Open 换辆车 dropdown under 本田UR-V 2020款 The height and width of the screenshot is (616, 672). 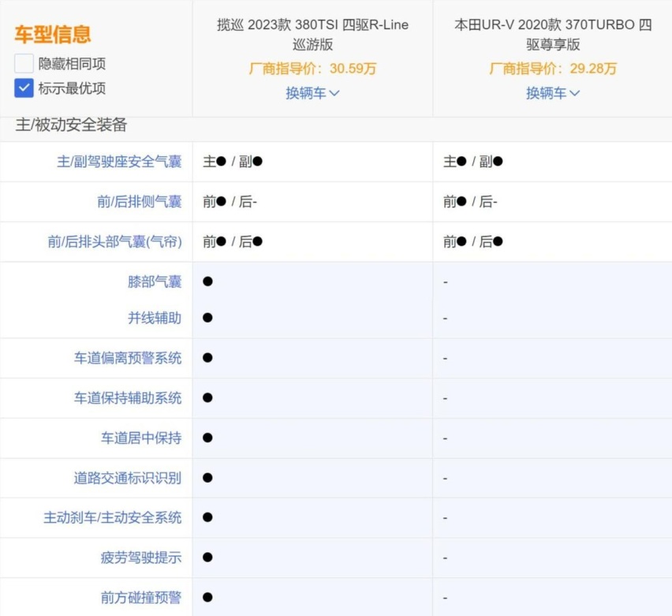click(553, 93)
